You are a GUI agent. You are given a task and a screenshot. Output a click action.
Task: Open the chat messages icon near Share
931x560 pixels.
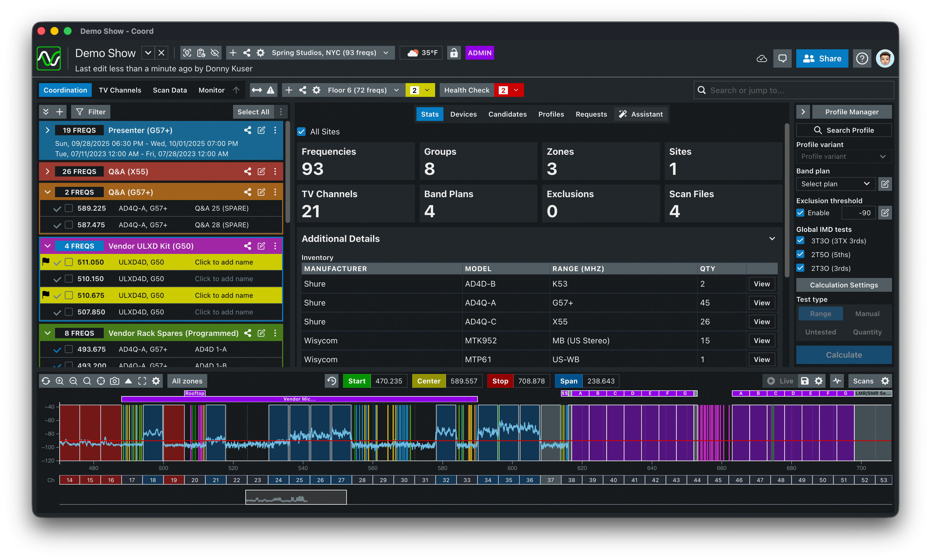pos(782,58)
